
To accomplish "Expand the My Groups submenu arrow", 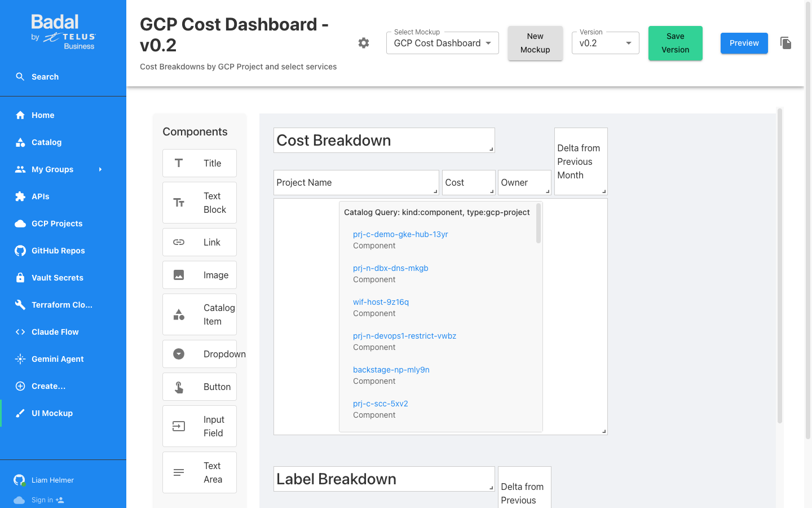I will pos(100,169).
